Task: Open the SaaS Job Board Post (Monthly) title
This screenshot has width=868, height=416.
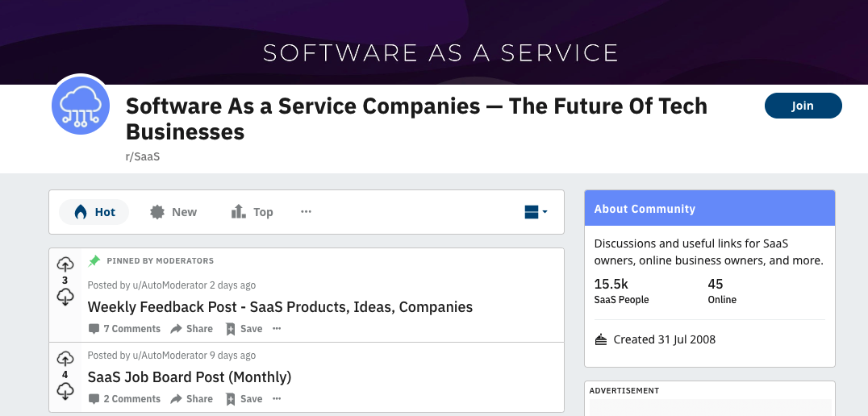Action: pyautogui.click(x=190, y=376)
